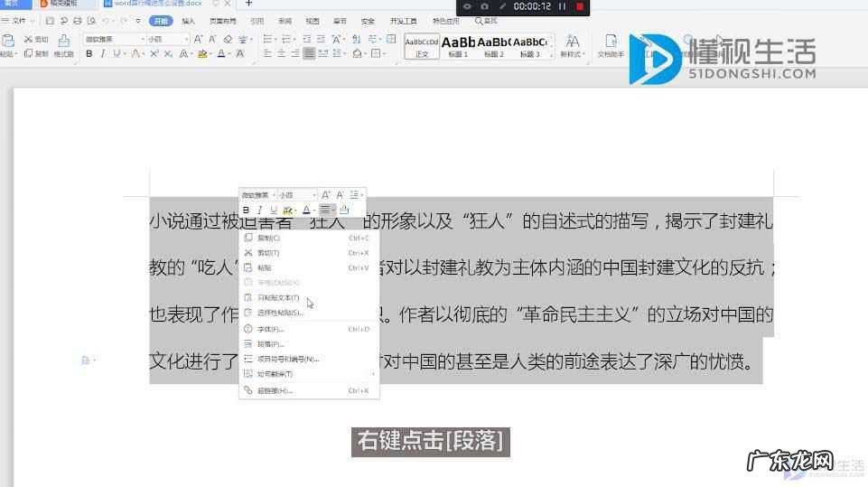Image resolution: width=868 pixels, height=487 pixels.
Task: Choose Paste Text Only in context menu
Action: [x=309, y=297]
